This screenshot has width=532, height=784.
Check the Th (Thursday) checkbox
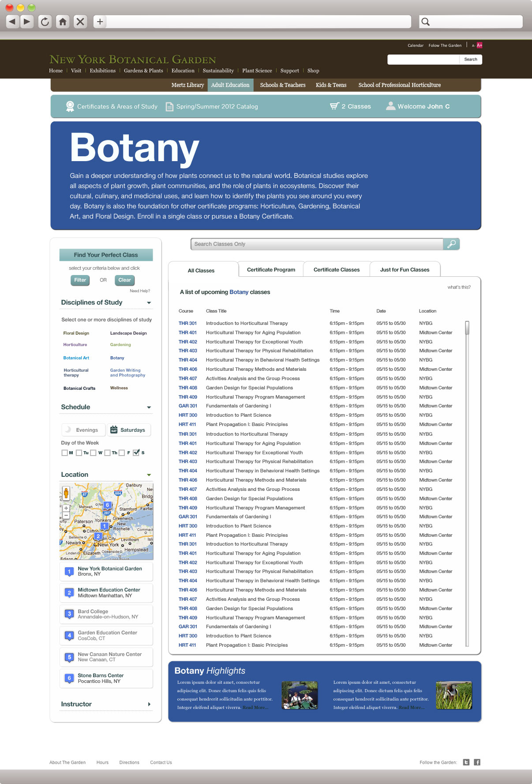tap(107, 452)
